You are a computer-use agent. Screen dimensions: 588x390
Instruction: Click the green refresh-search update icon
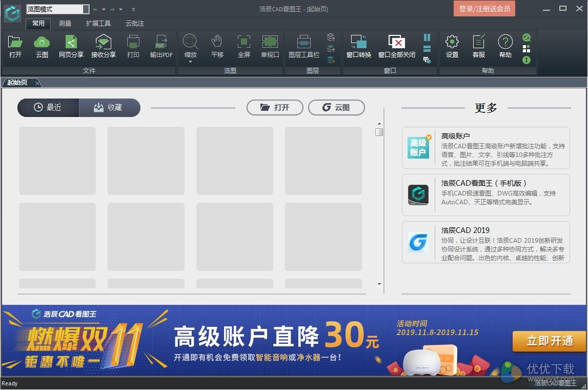tap(526, 37)
